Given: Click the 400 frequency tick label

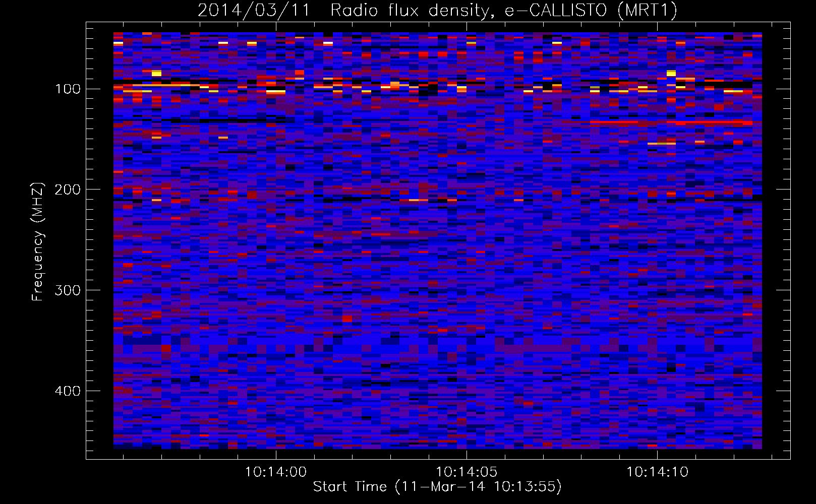Looking at the screenshot, I should [x=68, y=391].
